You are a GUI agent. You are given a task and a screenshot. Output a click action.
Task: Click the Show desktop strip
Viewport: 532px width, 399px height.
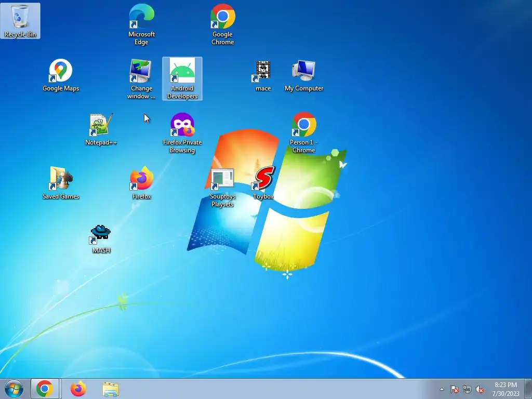(x=529, y=389)
